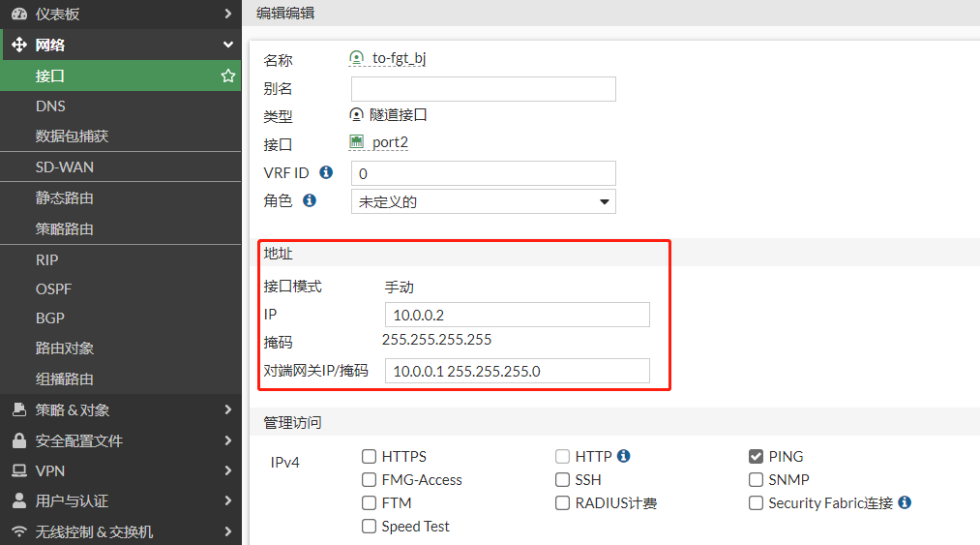The image size is (980, 545).
Task: Click the 仪表板 dashboard gauge icon
Action: pyautogui.click(x=18, y=14)
